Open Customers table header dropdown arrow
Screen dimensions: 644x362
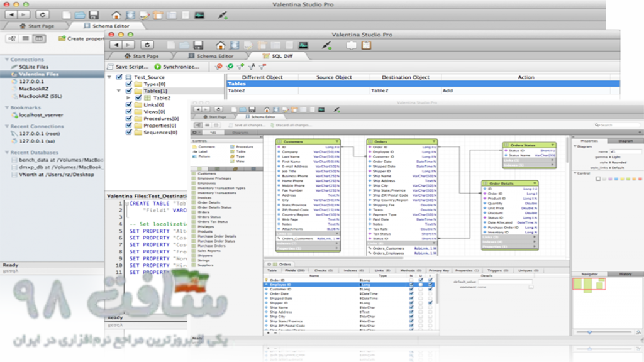[337, 141]
